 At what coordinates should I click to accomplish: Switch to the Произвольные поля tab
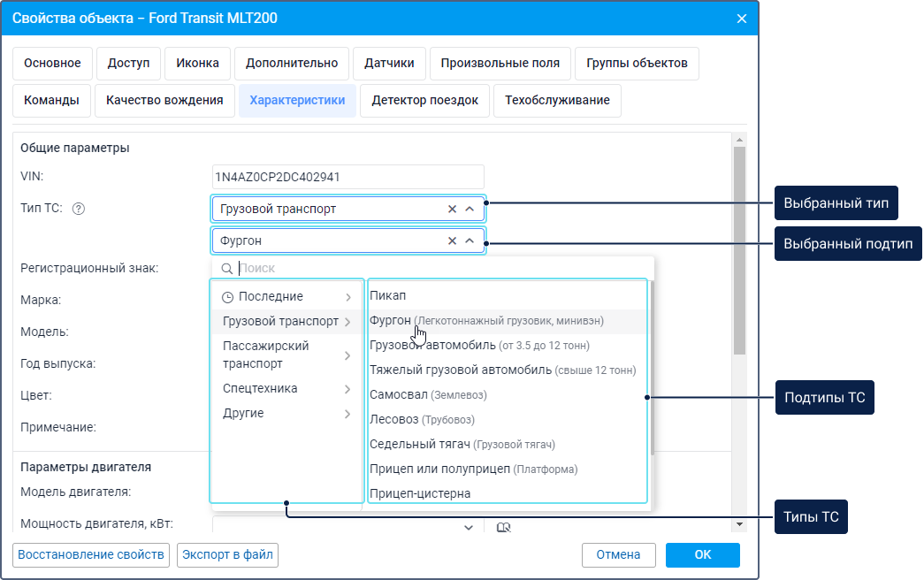pyautogui.click(x=500, y=63)
